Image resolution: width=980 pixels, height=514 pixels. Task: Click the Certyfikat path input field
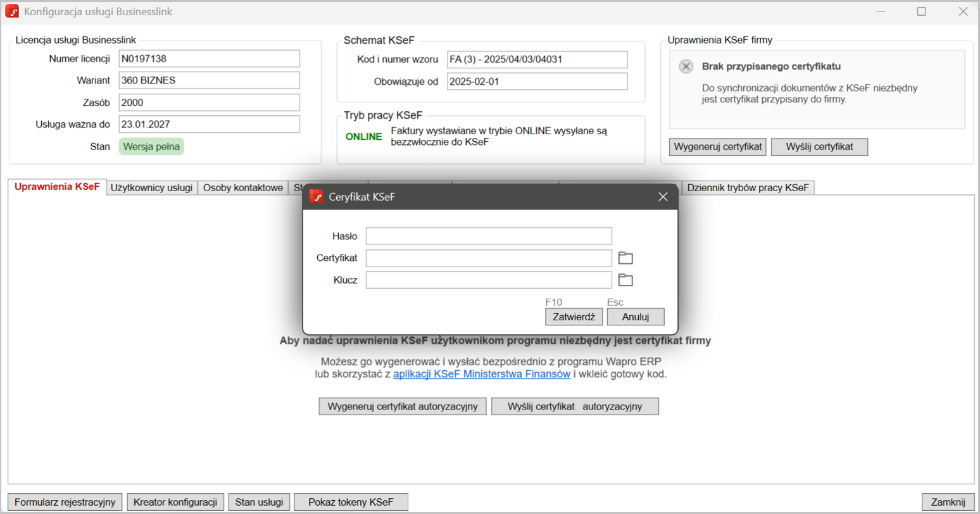point(488,258)
